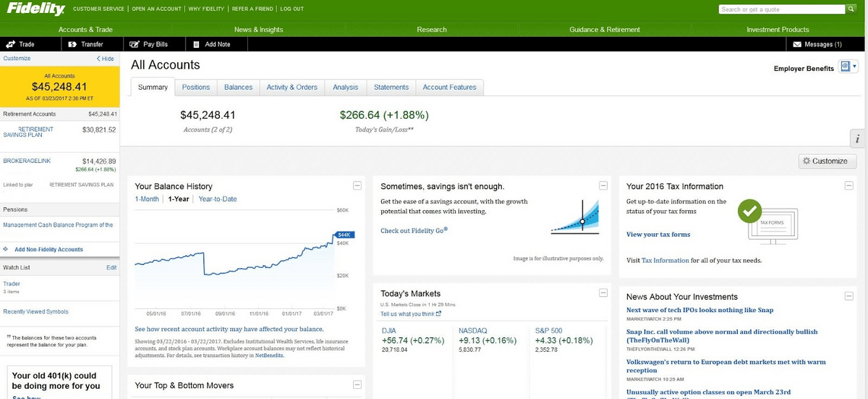Screen dimensions: 868x399
Task: Collapse the Today's Markets widget
Action: (x=603, y=293)
